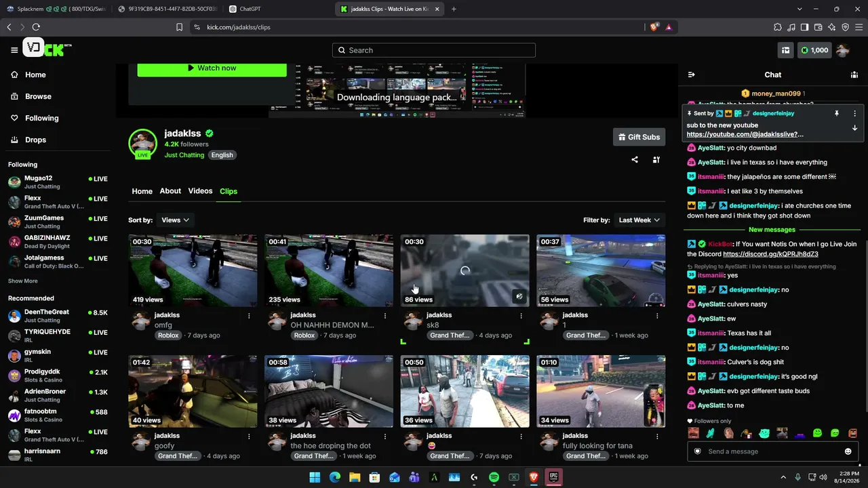Open a new browser tab
The width and height of the screenshot is (868, 488).
454,9
